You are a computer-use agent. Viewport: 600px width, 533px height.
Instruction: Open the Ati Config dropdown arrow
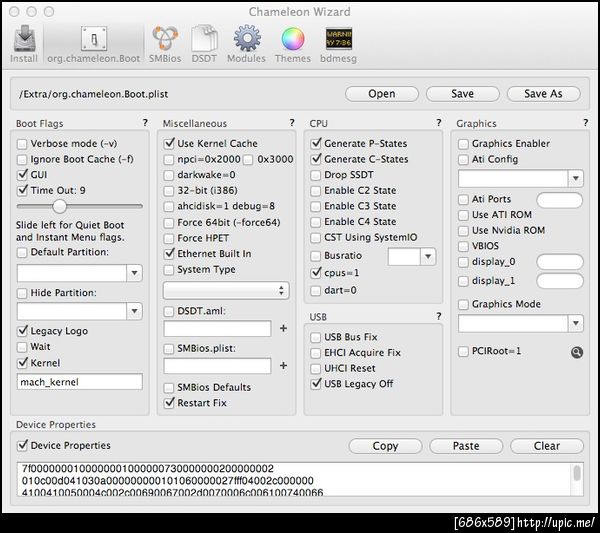576,178
